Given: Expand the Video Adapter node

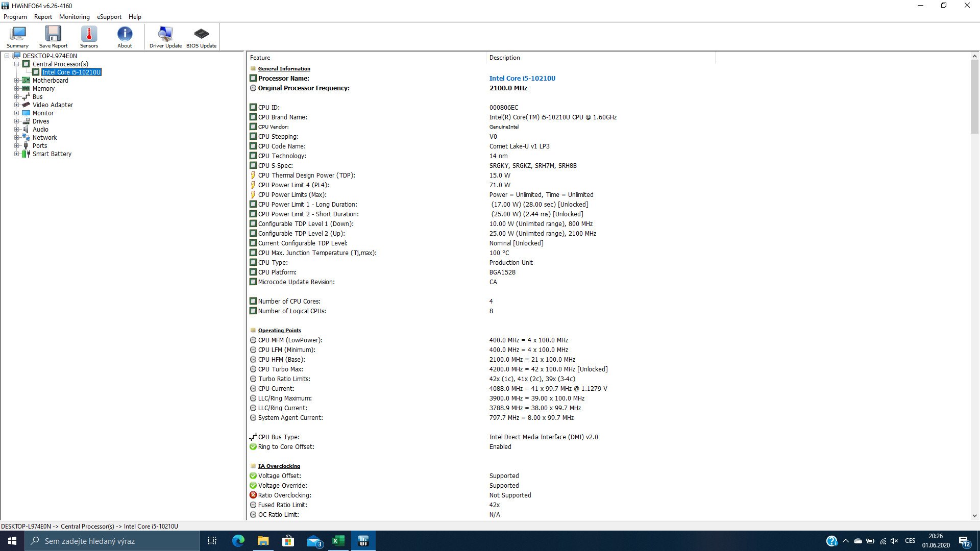Looking at the screenshot, I should (16, 105).
